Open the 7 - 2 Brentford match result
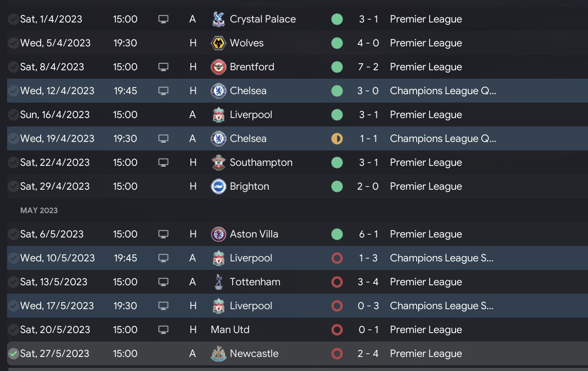Image resolution: width=588 pixels, height=371 pixels. coord(368,67)
